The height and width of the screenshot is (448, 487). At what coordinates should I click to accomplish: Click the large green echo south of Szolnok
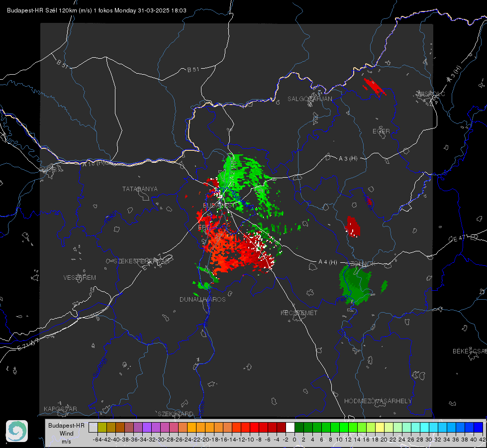coord(355,284)
